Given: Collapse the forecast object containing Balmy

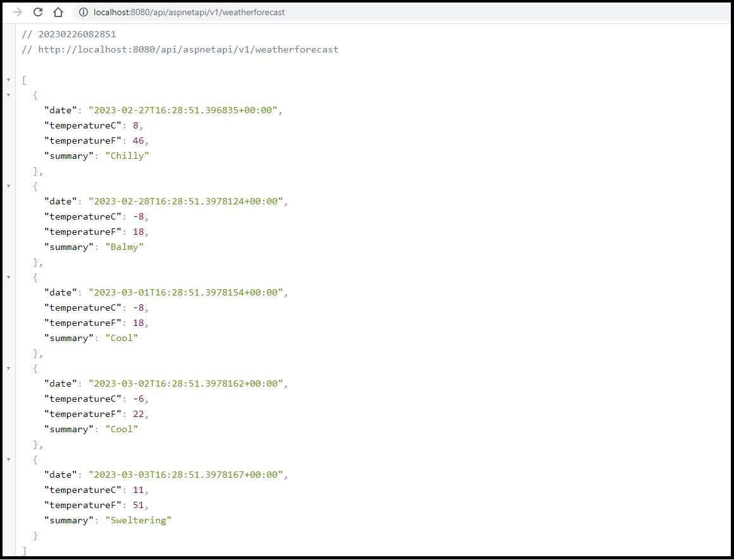Looking at the screenshot, I should point(8,186).
